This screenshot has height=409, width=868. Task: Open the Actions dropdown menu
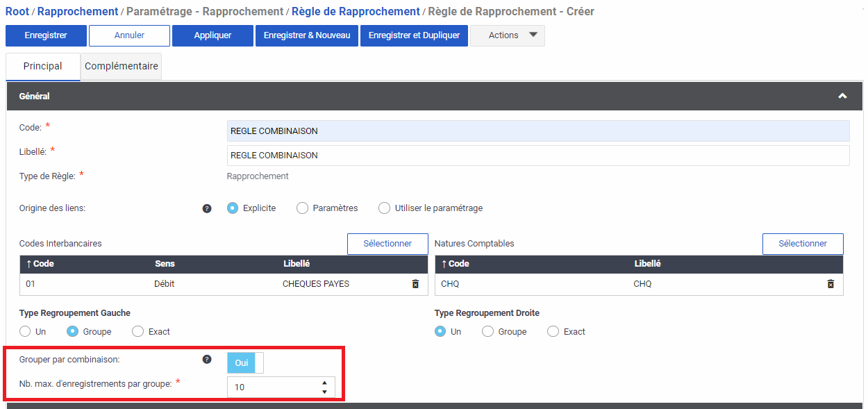[x=507, y=35]
